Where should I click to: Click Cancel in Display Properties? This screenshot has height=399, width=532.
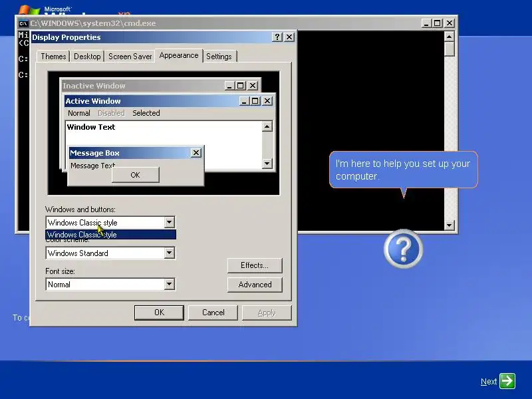point(213,313)
